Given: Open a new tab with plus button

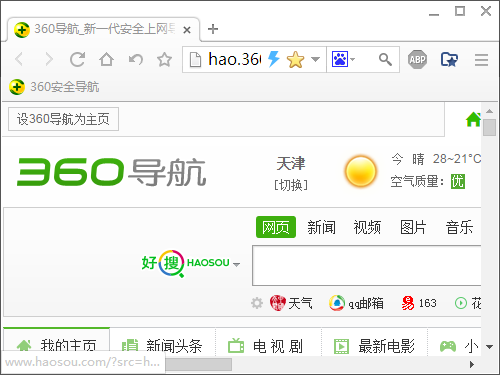Looking at the screenshot, I should (x=213, y=29).
